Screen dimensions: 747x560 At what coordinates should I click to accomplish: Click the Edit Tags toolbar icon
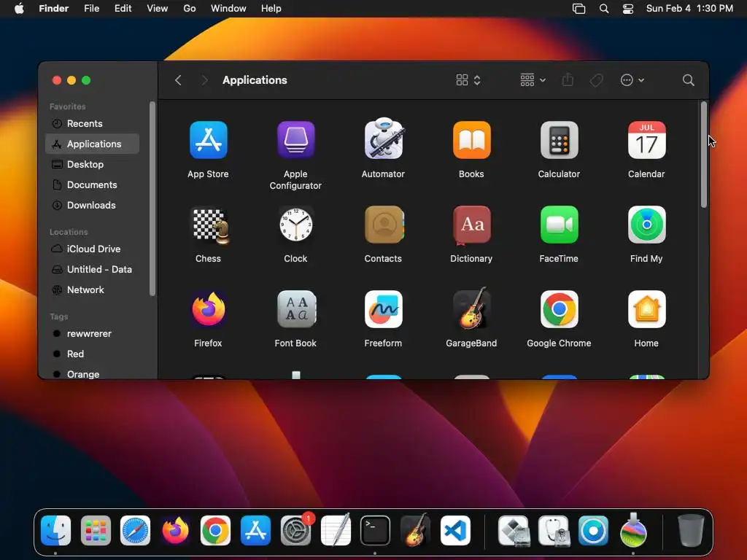596,80
